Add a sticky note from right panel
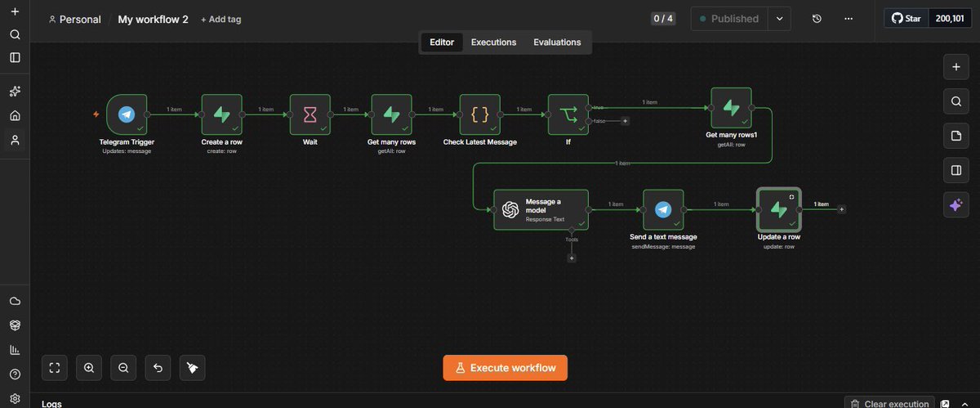Image resolution: width=980 pixels, height=408 pixels. click(955, 136)
